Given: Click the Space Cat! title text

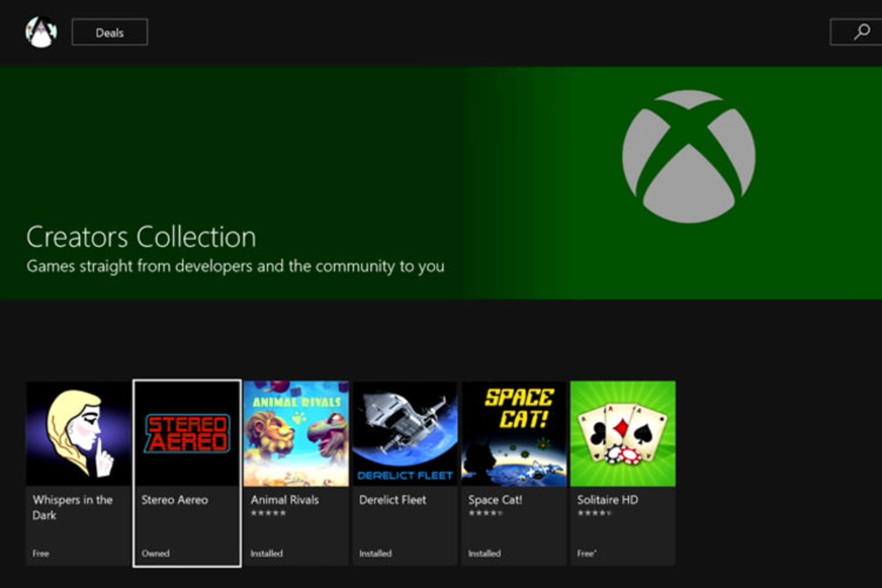Looking at the screenshot, I should coord(495,500).
